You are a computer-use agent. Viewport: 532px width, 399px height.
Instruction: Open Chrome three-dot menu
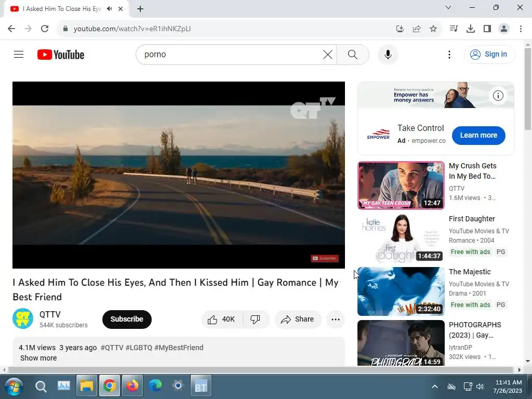(x=521, y=29)
